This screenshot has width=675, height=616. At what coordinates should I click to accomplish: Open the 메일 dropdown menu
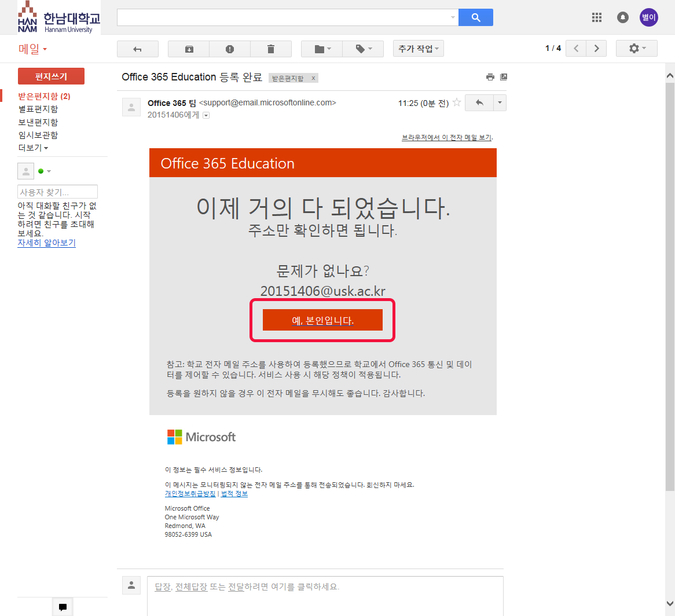(33, 49)
